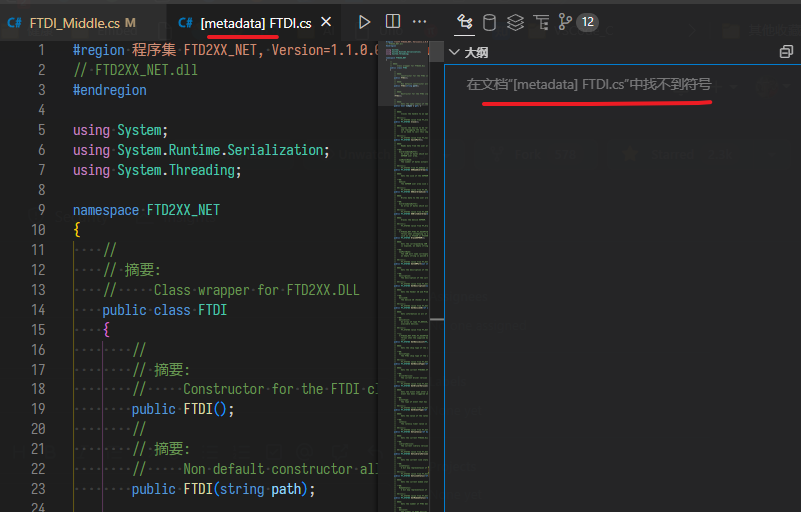This screenshot has height=512, width=801.
Task: Select the [metadata] FTDI.cs tab
Action: coord(256,23)
